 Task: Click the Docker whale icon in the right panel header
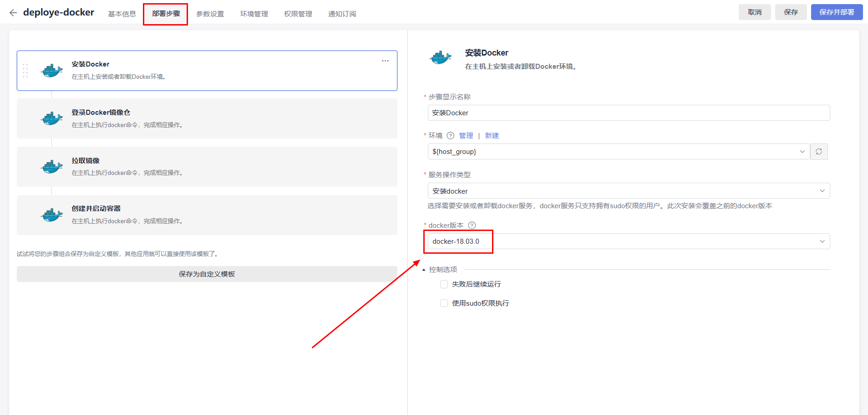pyautogui.click(x=440, y=57)
